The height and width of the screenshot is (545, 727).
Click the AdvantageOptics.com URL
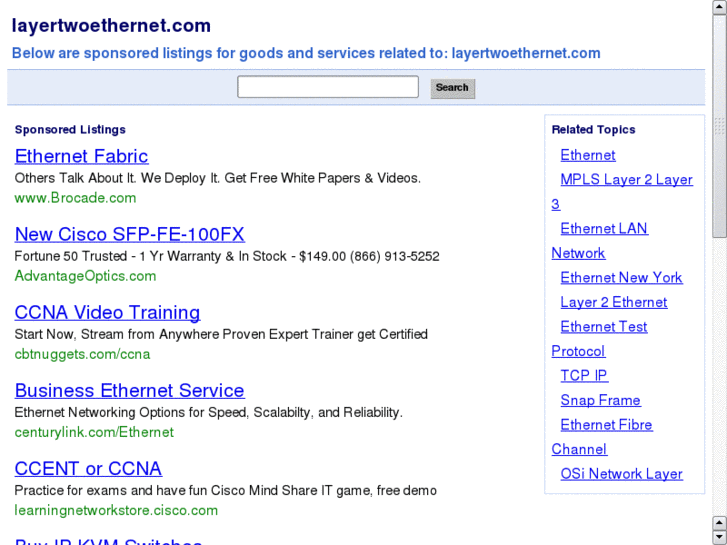point(85,276)
